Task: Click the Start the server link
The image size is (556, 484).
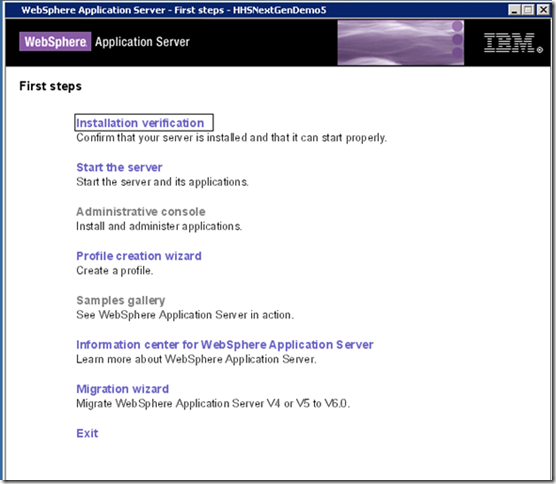Action: point(119,167)
